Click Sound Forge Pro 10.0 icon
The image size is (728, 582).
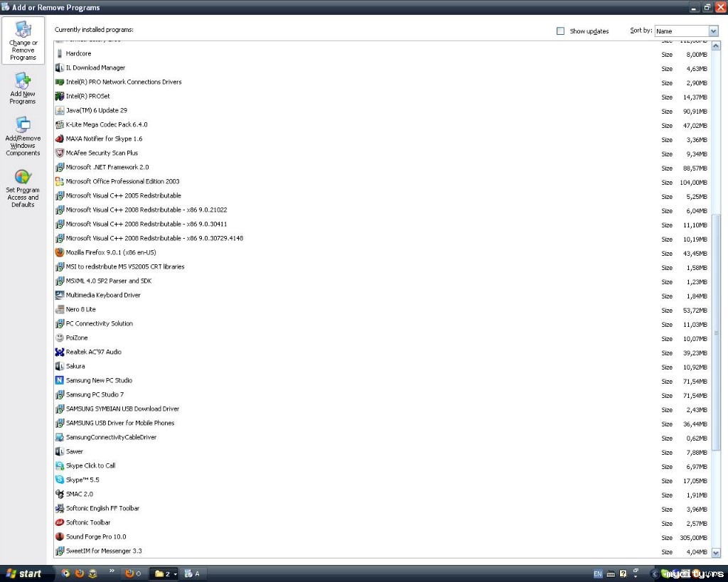click(x=60, y=537)
